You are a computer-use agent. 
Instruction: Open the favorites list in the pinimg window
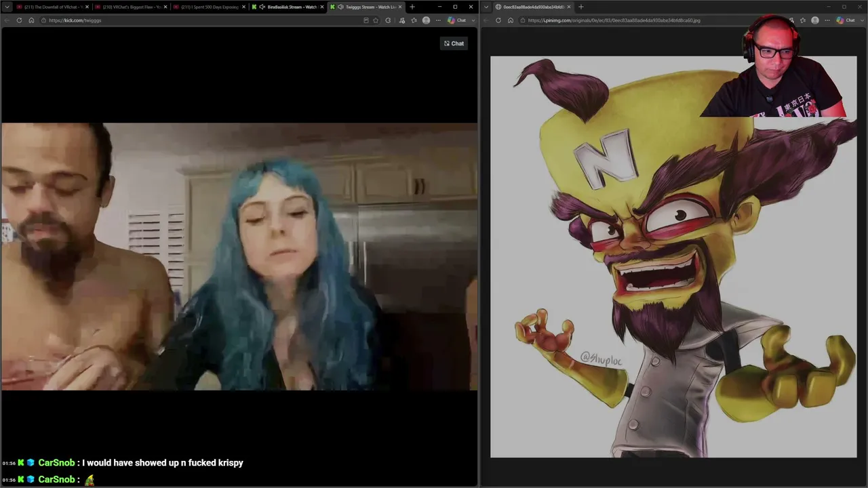point(803,20)
